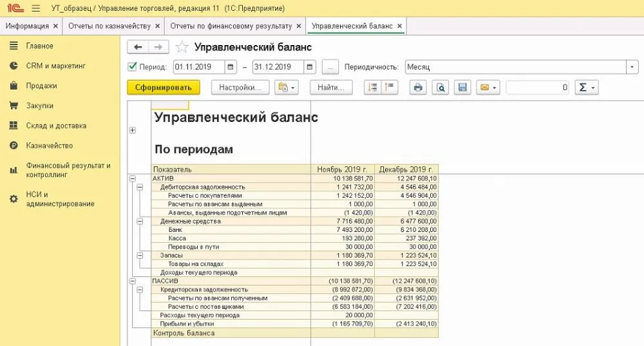The image size is (644, 346).
Task: Click the Сформировать button
Action: pos(164,88)
